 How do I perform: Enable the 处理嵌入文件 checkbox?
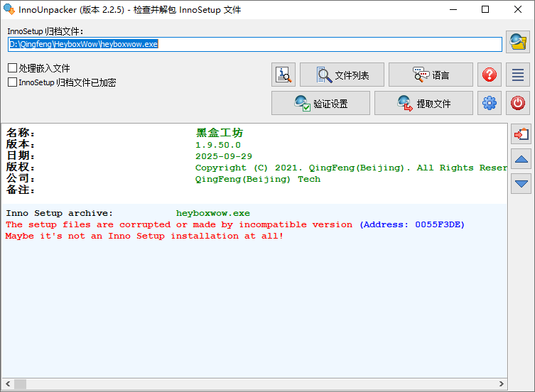12,68
